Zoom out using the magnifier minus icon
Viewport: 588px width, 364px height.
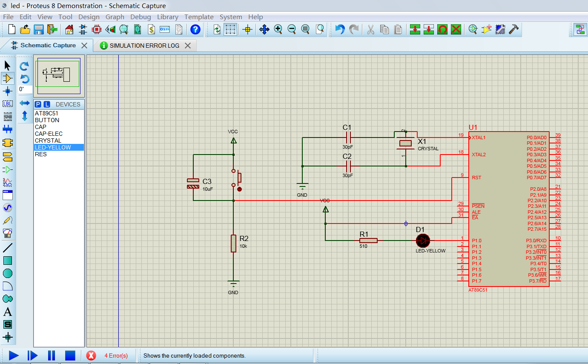coord(292,29)
